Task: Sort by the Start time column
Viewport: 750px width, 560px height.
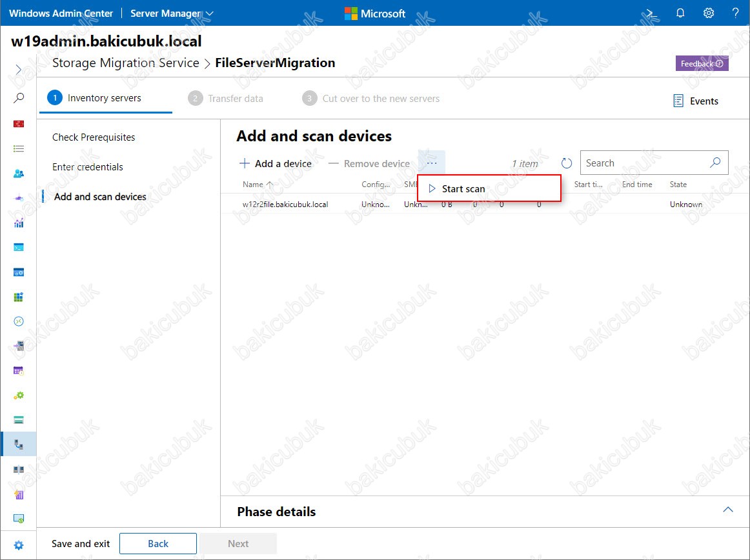Action: (x=589, y=184)
